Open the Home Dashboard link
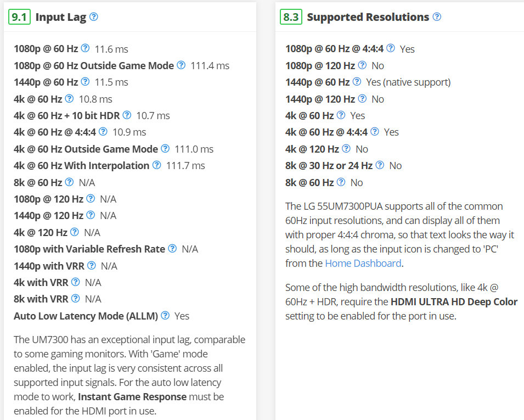The height and width of the screenshot is (420, 524). pos(363,263)
